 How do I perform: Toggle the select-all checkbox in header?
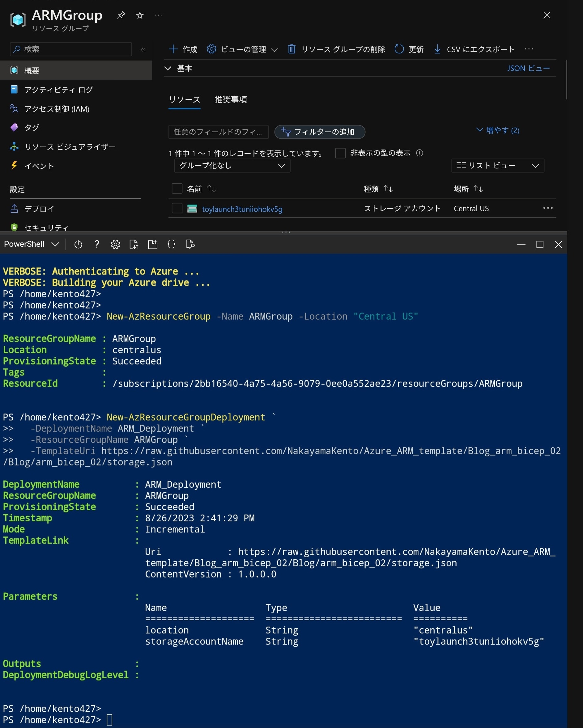[177, 188]
